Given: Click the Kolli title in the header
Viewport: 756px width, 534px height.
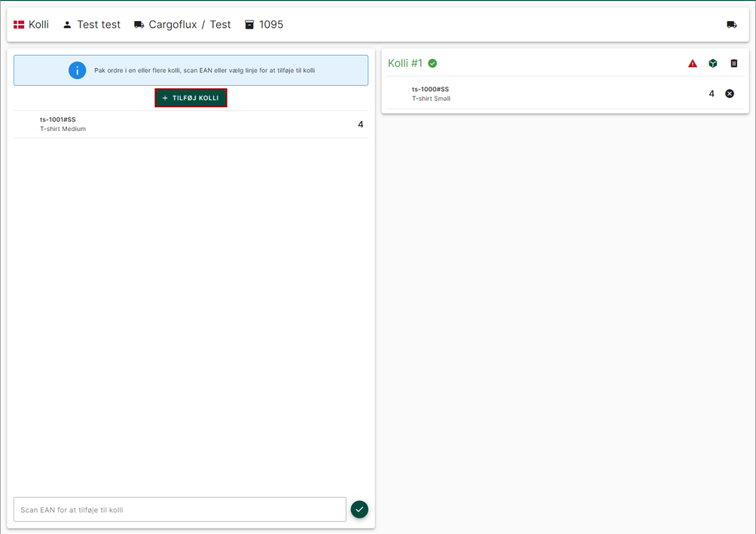Looking at the screenshot, I should tap(38, 25).
